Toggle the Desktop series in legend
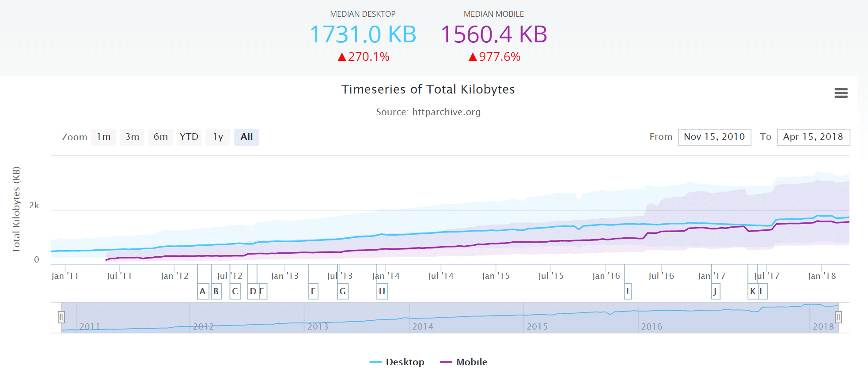The width and height of the screenshot is (868, 375). [397, 362]
